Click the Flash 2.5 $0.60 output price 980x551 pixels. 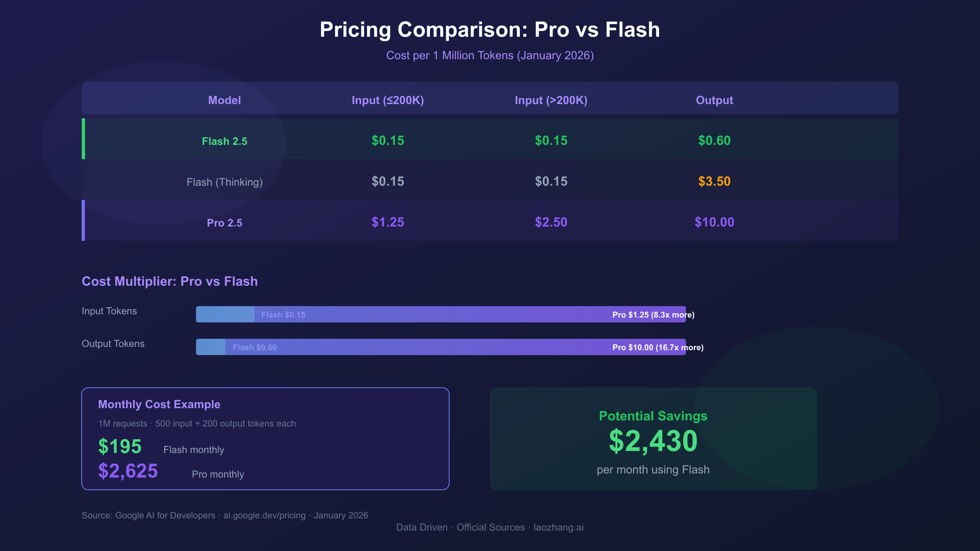(714, 141)
